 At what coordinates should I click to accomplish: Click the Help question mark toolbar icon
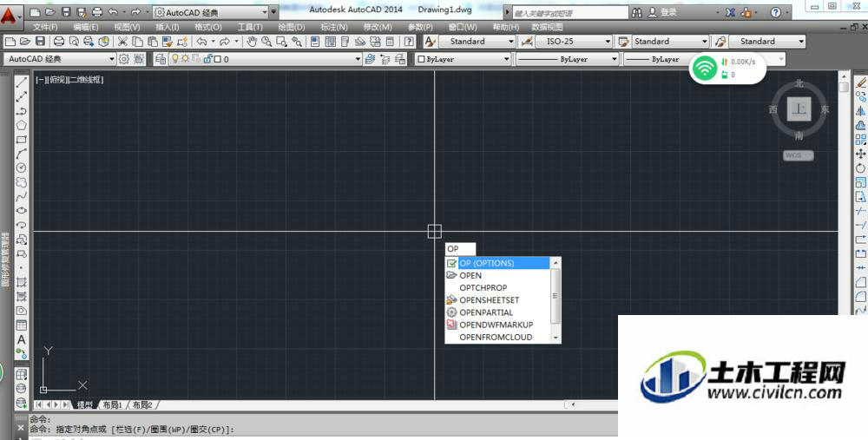(409, 42)
